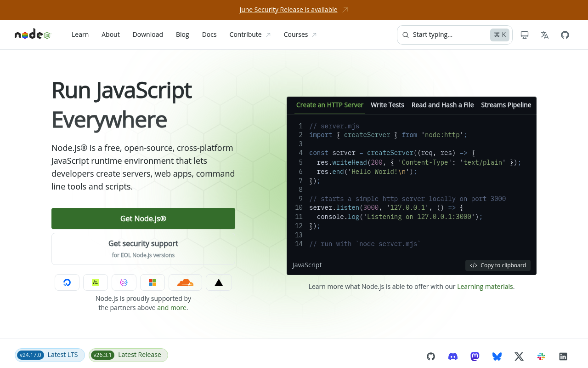Click the 'JavaScript' language label under the code

tap(307, 265)
